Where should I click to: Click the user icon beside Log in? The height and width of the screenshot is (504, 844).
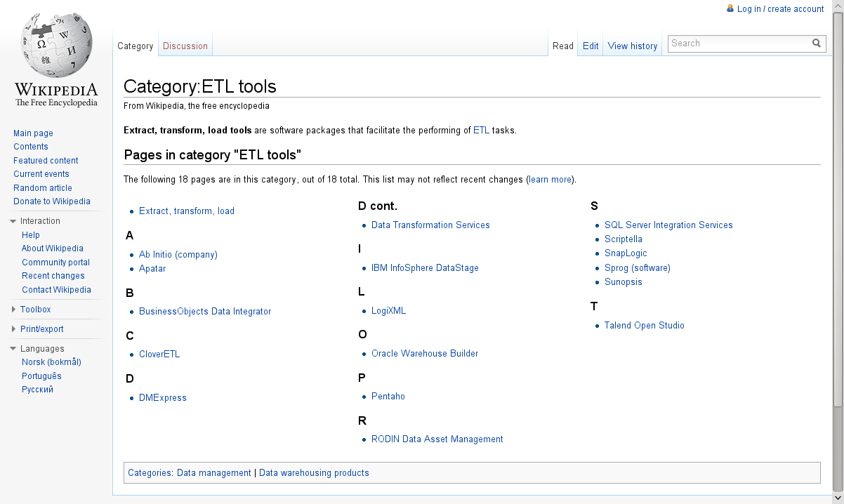pyautogui.click(x=730, y=8)
